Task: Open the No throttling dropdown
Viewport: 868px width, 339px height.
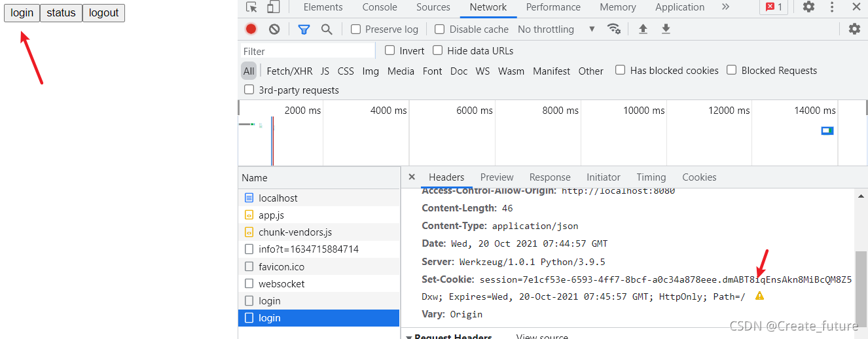Action: click(556, 29)
